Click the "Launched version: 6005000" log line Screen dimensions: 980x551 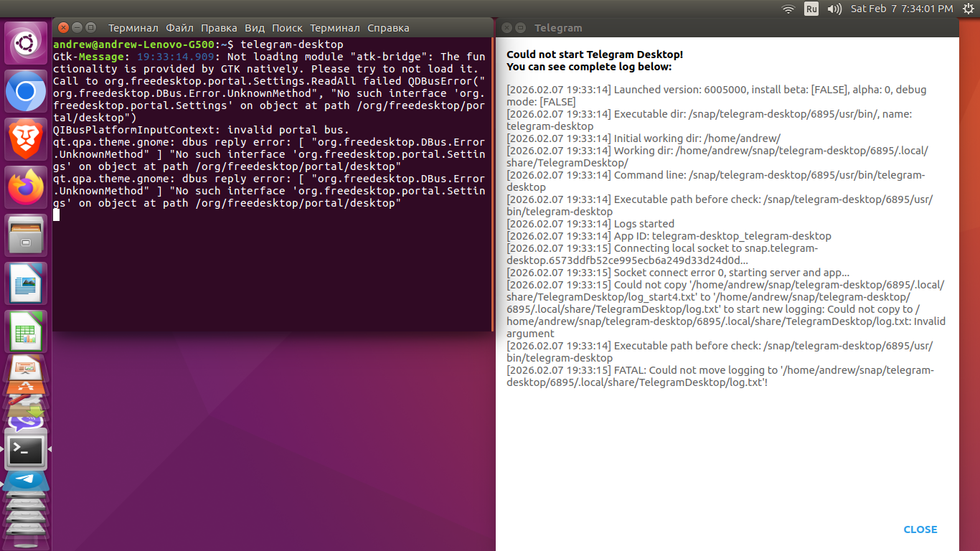pyautogui.click(x=717, y=96)
